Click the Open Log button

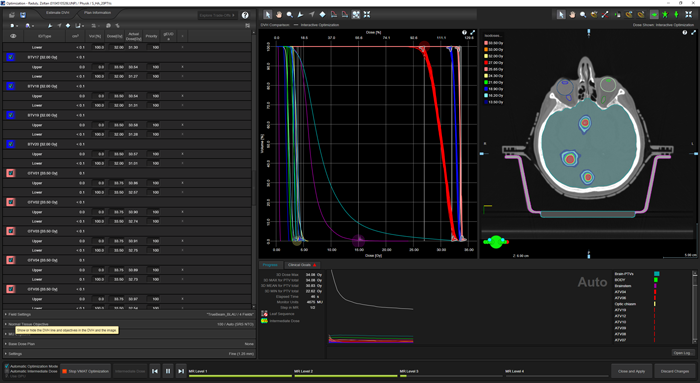point(683,353)
